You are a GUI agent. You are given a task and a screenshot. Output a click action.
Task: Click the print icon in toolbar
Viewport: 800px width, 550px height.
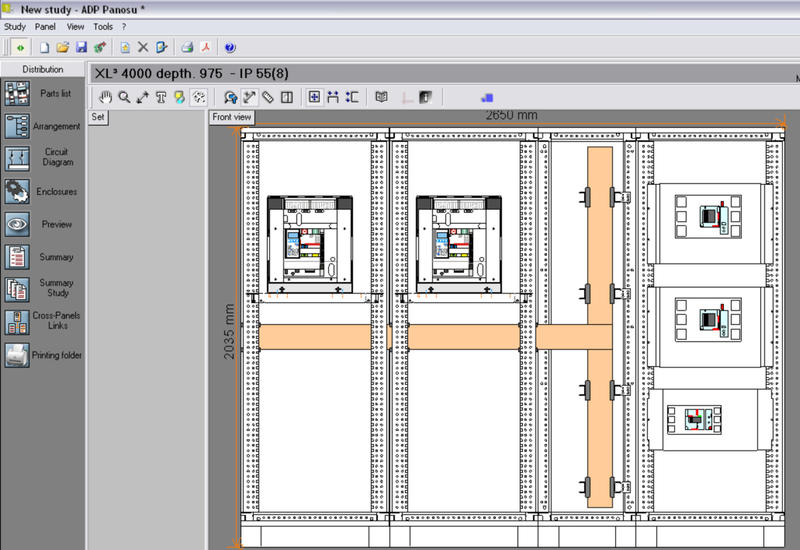[x=186, y=47]
